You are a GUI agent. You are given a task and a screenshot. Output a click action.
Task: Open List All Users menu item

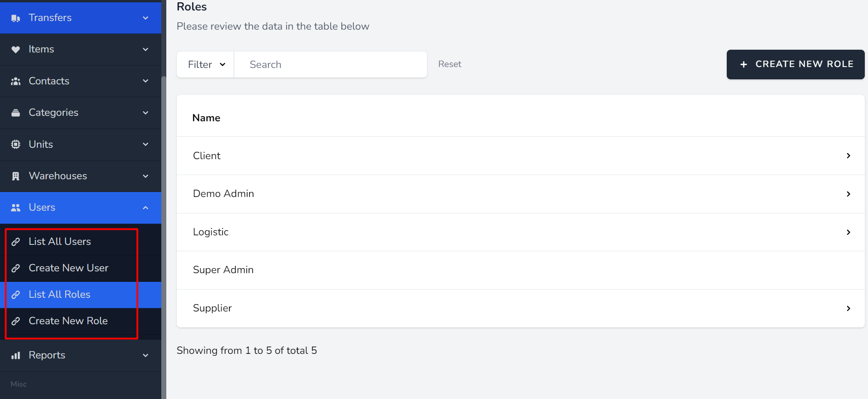(x=60, y=242)
